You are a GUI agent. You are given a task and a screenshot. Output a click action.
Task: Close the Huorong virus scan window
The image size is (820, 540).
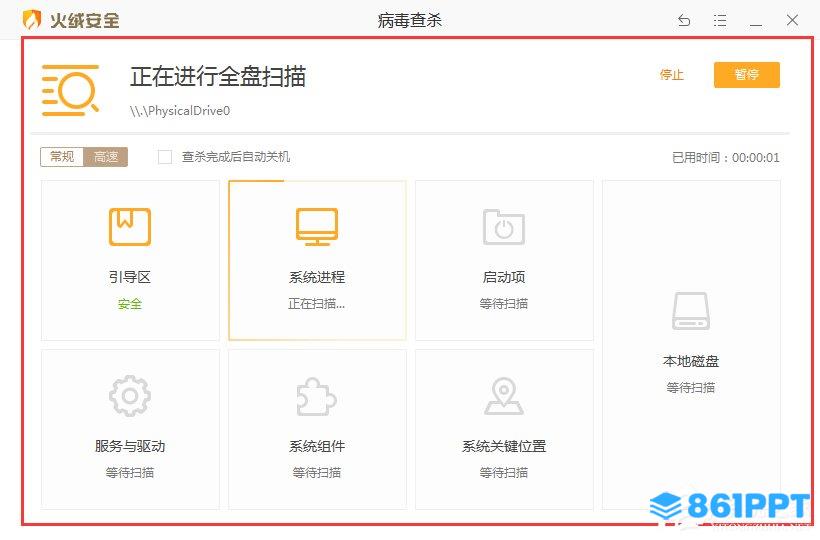792,20
